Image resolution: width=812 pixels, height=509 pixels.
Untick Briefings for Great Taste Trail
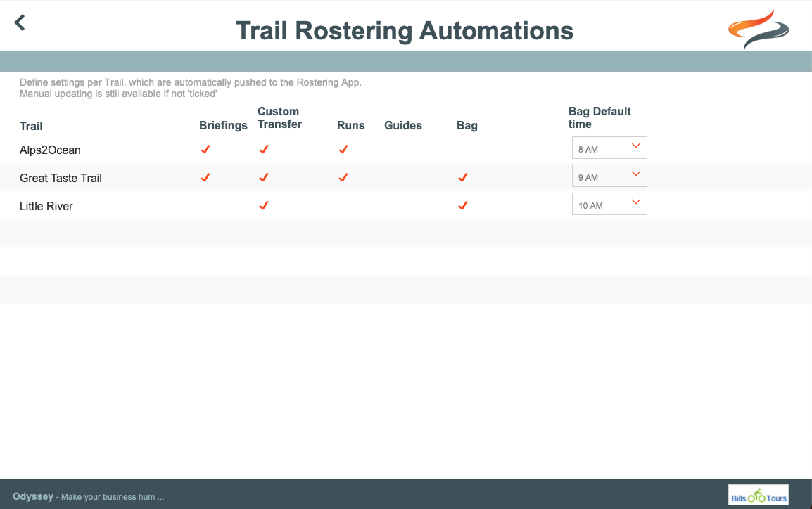[x=205, y=177]
